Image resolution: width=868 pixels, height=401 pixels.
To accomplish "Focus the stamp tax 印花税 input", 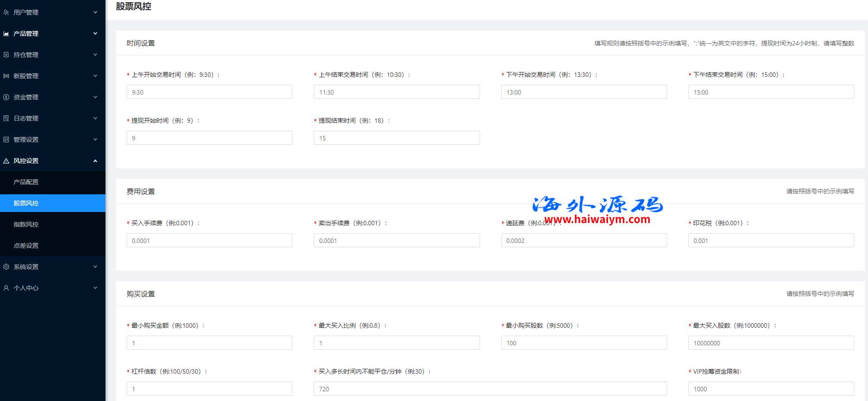I will click(x=770, y=240).
